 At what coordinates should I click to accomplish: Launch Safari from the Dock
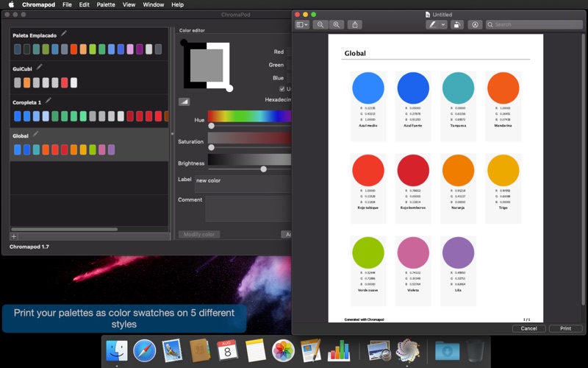[x=144, y=351]
